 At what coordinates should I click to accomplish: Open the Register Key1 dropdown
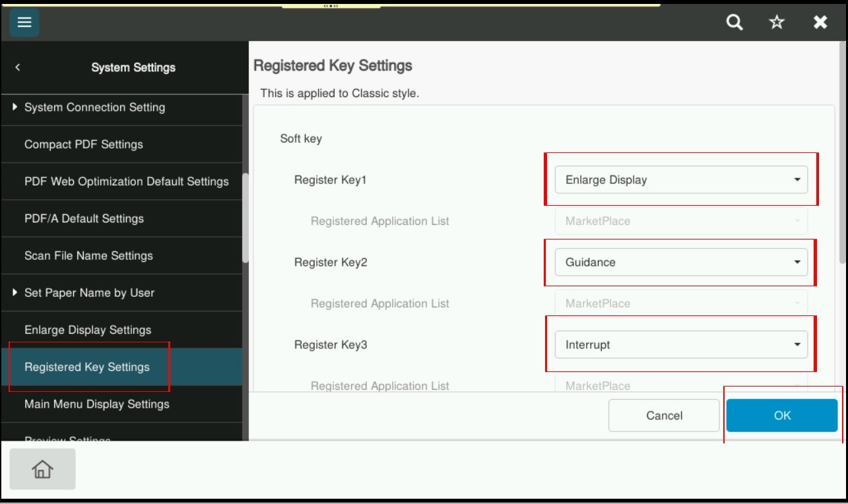[x=681, y=179]
